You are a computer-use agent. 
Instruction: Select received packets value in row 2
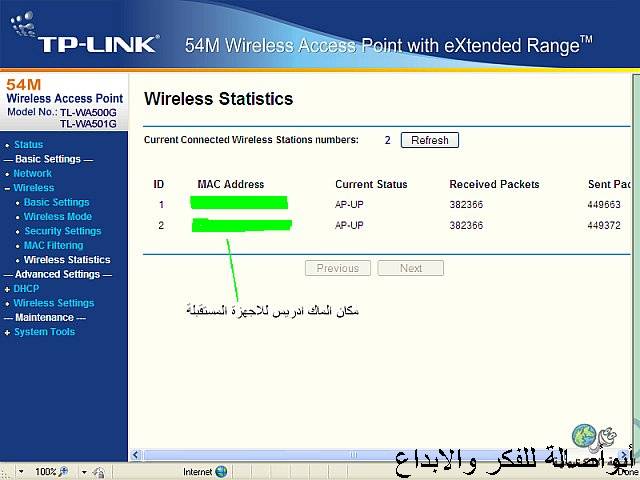point(466,225)
